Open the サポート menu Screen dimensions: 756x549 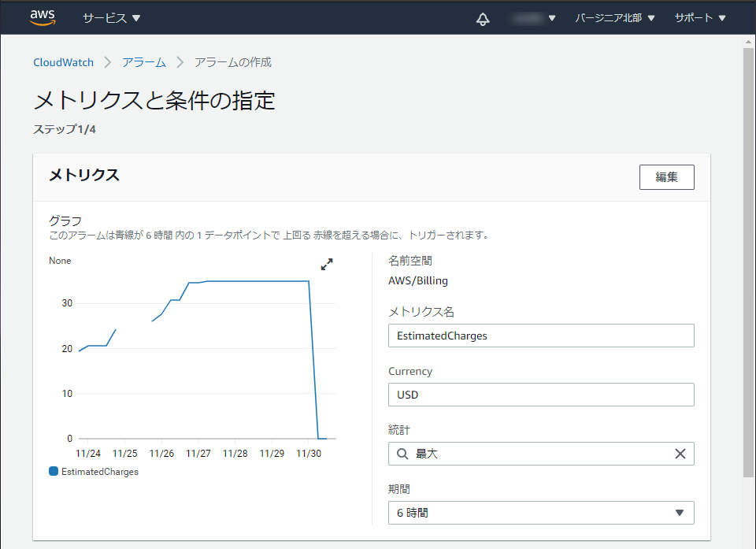tap(700, 18)
